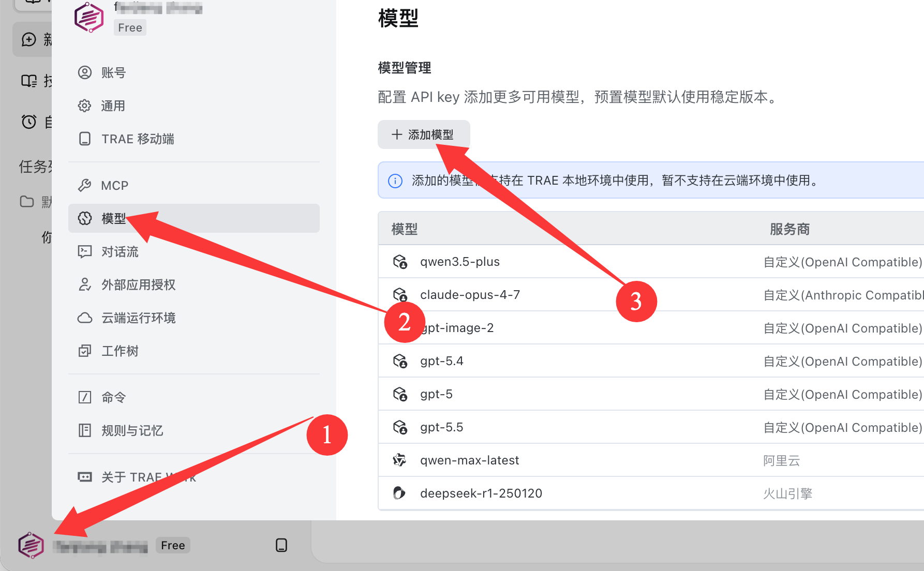Click the terminal icon beside 对话流
Image resolution: width=924 pixels, height=571 pixels.
tap(85, 251)
